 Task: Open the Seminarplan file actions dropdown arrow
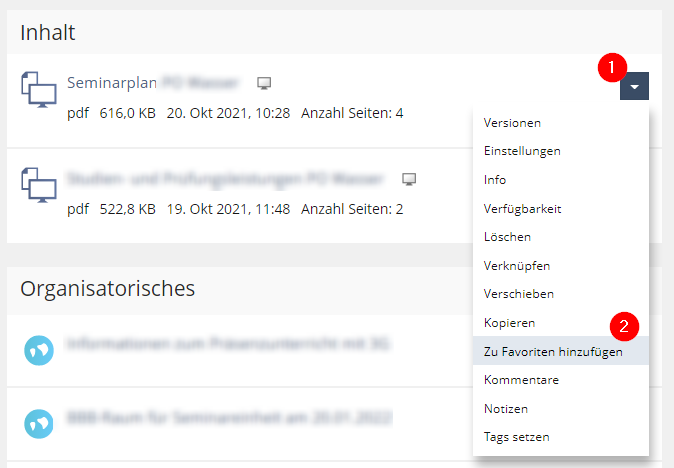pos(634,87)
